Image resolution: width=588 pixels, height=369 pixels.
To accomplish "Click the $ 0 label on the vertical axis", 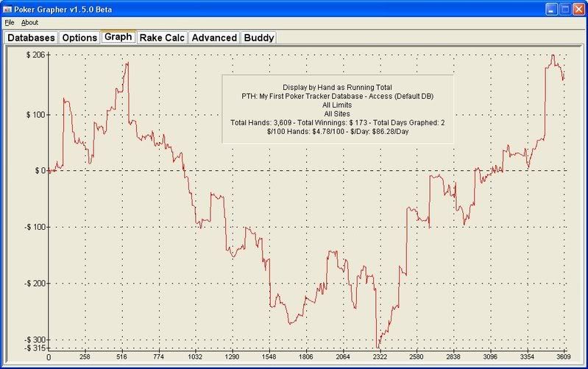I will [35, 171].
